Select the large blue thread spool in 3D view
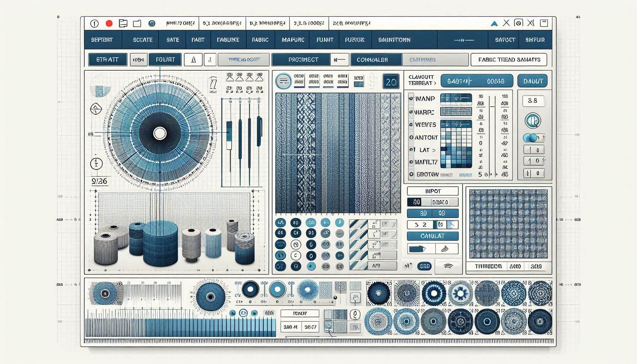The width and height of the screenshot is (637, 364). 160,243
